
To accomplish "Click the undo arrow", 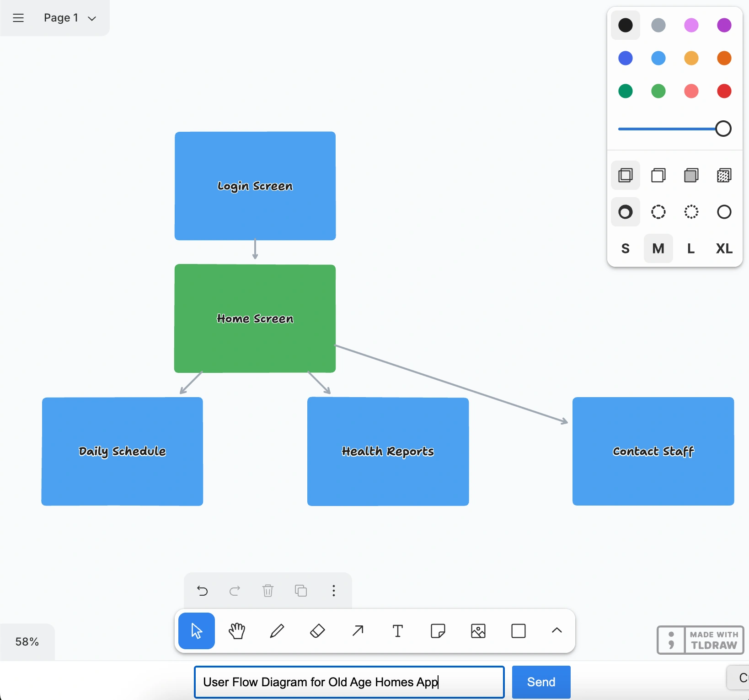I will [202, 591].
